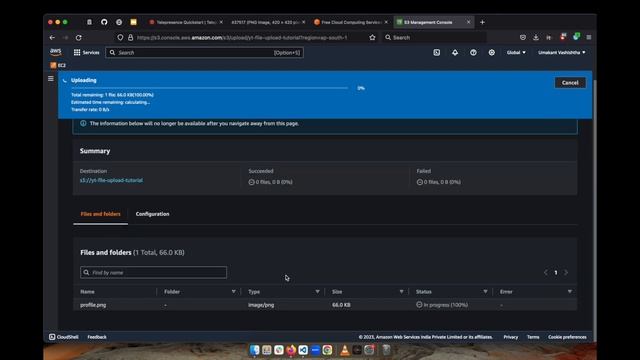Reload the page with refresh icon

(79, 38)
